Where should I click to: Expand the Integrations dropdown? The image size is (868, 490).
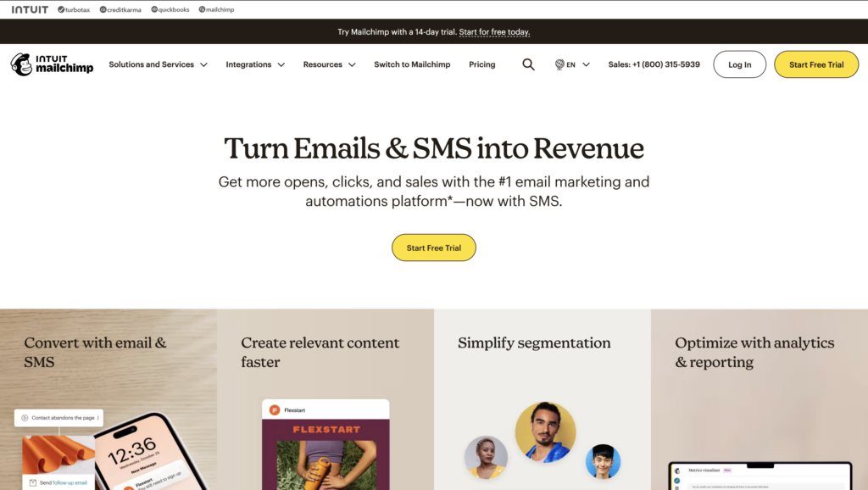click(255, 64)
